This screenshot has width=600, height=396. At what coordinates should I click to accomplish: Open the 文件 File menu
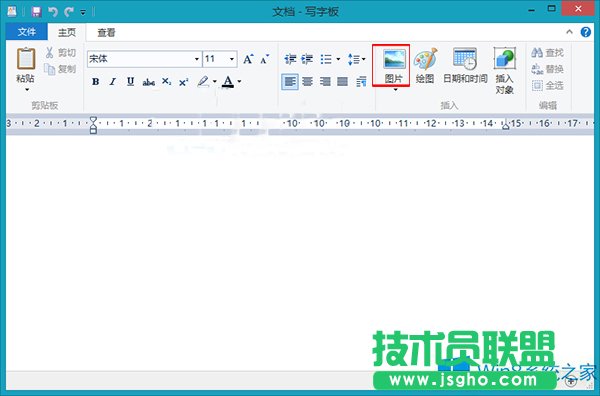click(26, 32)
